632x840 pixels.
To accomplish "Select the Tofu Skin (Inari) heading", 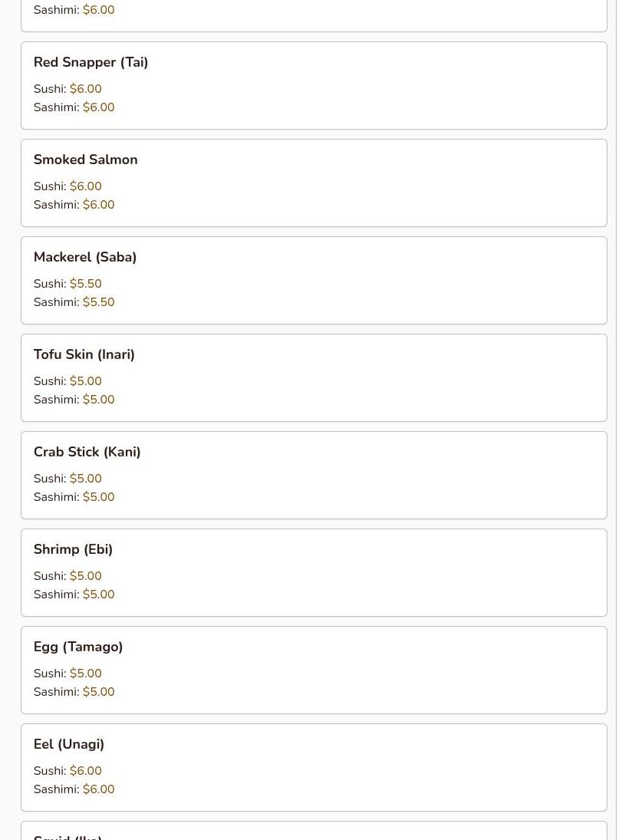I will click(x=84, y=354).
